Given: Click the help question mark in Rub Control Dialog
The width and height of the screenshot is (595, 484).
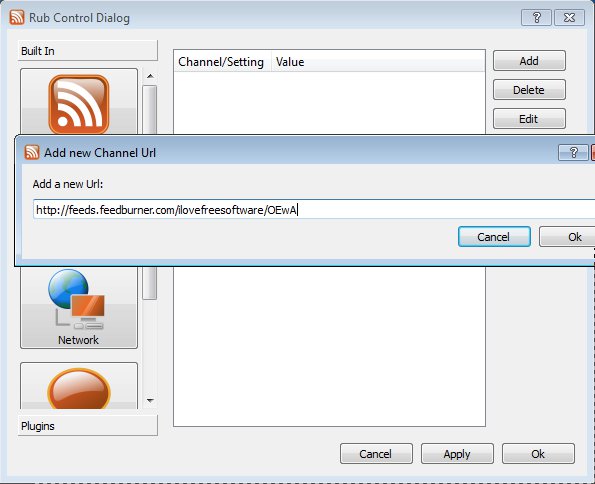Looking at the screenshot, I should (x=536, y=17).
